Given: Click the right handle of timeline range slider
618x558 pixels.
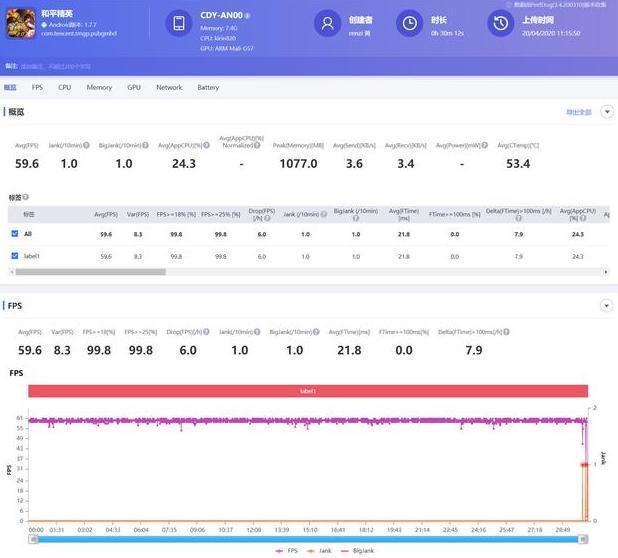Looking at the screenshot, I should (583, 539).
